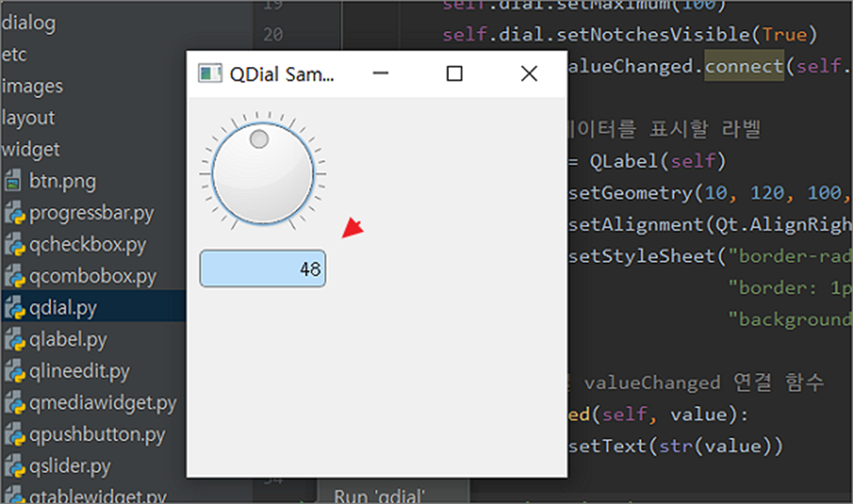Open qlabel.py file name in tree
This screenshot has width=853, height=504.
(x=68, y=340)
